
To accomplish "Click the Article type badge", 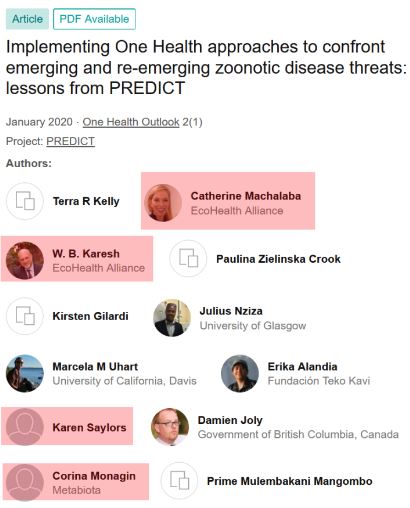I will (27, 19).
